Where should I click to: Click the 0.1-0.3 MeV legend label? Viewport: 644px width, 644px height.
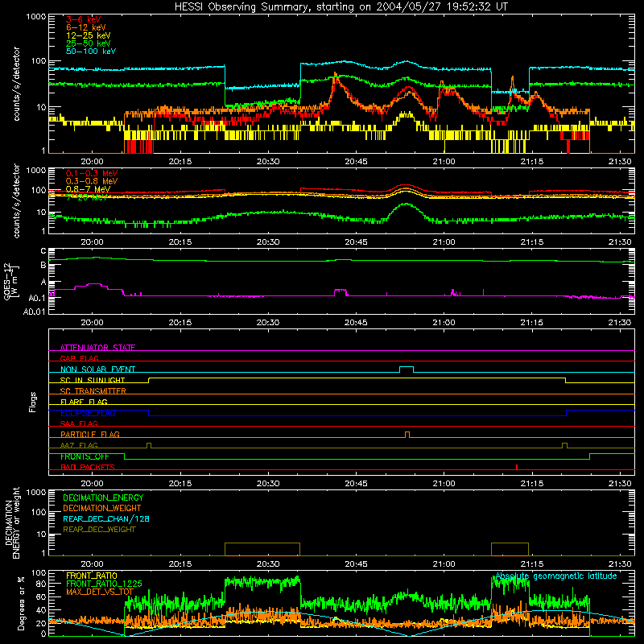[92, 173]
